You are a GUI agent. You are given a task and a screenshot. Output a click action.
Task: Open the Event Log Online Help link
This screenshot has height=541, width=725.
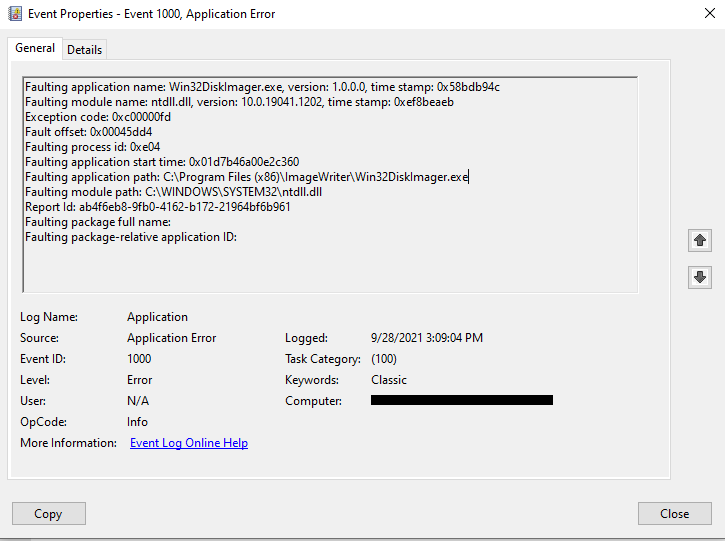(x=189, y=443)
